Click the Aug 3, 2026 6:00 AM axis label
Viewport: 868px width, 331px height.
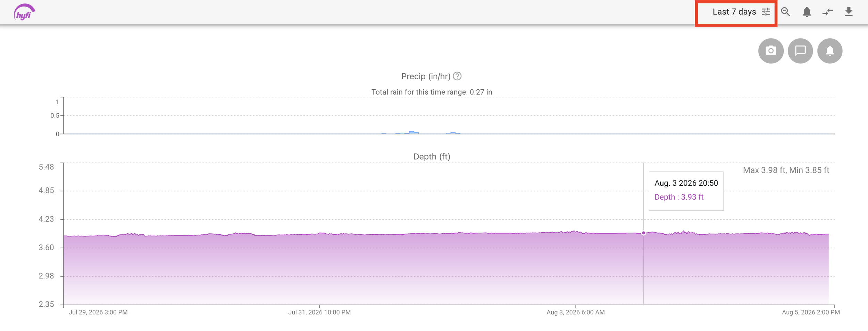tap(575, 312)
